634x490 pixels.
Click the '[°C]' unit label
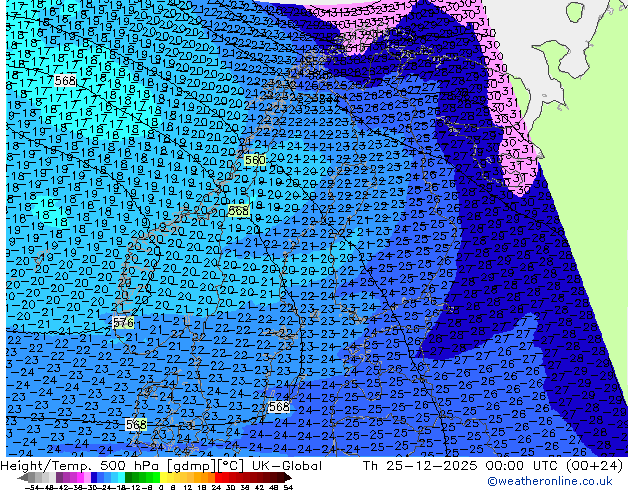(231, 466)
